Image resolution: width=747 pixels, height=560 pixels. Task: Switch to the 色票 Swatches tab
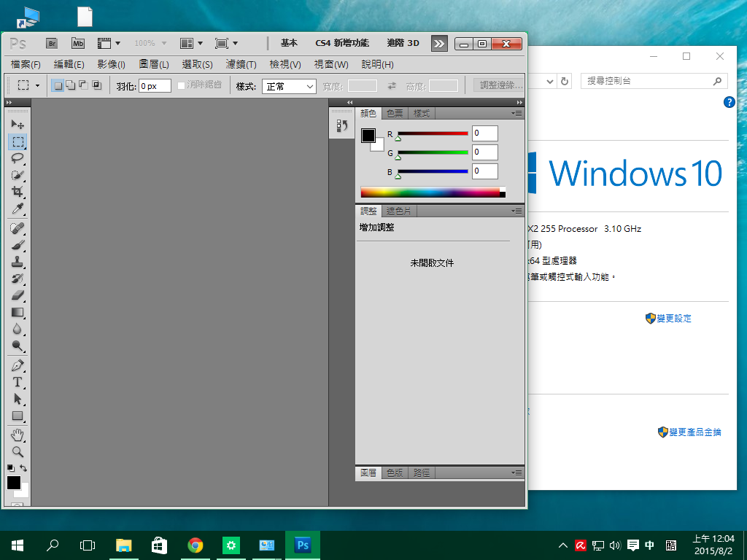click(x=395, y=113)
